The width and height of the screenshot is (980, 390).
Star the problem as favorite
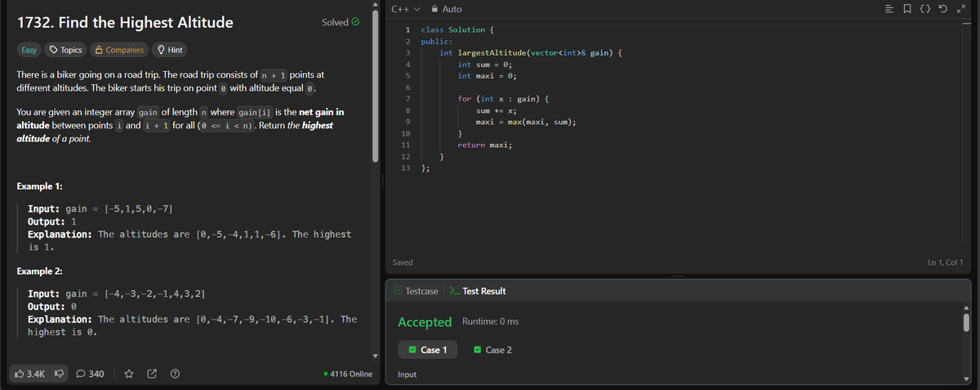coord(129,374)
